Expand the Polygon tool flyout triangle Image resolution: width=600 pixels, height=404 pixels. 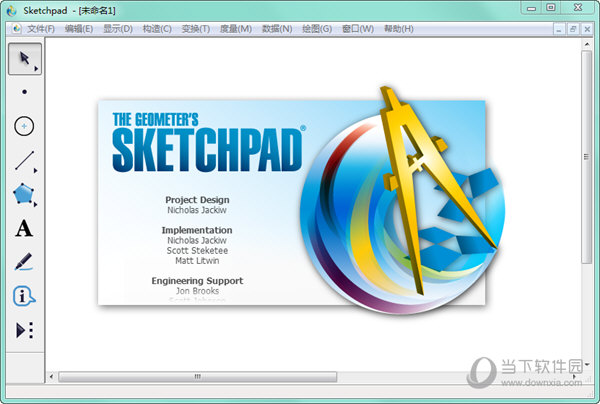[36, 205]
